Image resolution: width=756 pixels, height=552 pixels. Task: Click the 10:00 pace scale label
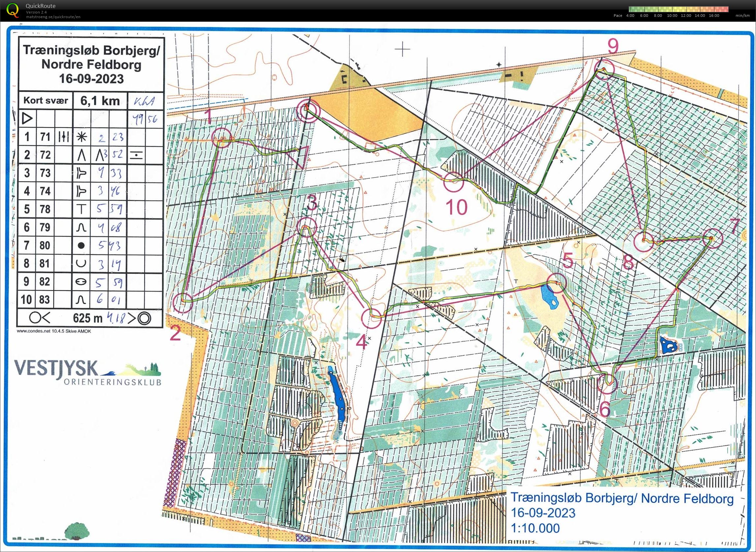(x=672, y=16)
